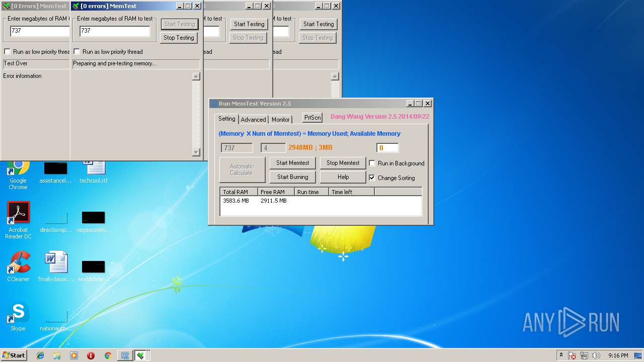Enable low priority thread in Test Over window
This screenshot has height=362, width=644.
pos(8,52)
